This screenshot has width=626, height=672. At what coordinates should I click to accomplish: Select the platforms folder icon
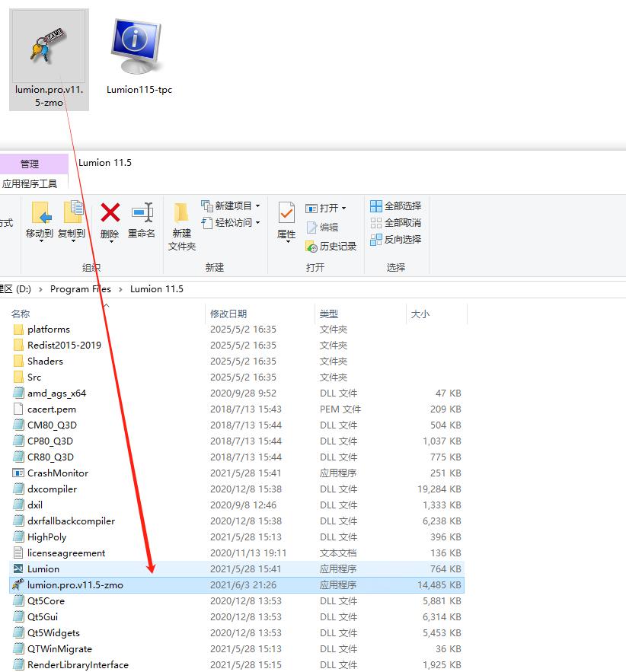coord(18,329)
